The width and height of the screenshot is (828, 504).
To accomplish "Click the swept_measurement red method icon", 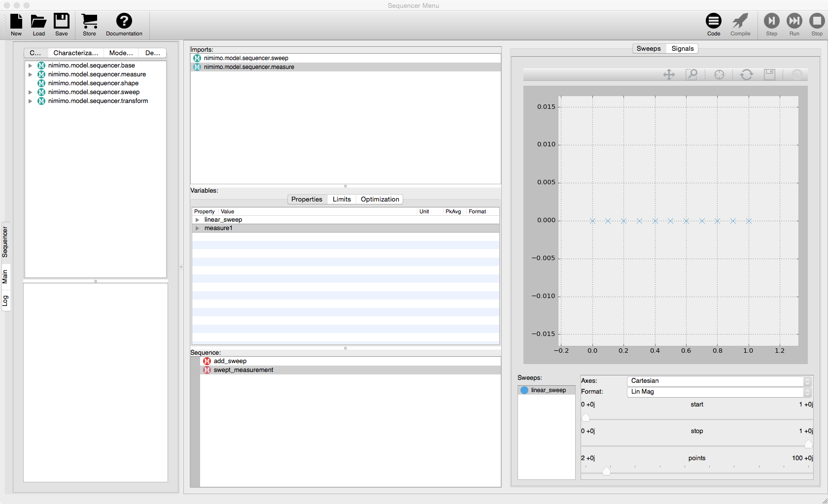I will point(207,370).
